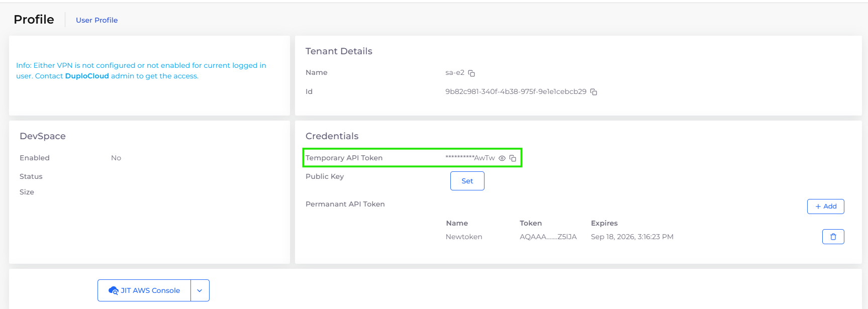Click the Profile page heading

[x=34, y=20]
